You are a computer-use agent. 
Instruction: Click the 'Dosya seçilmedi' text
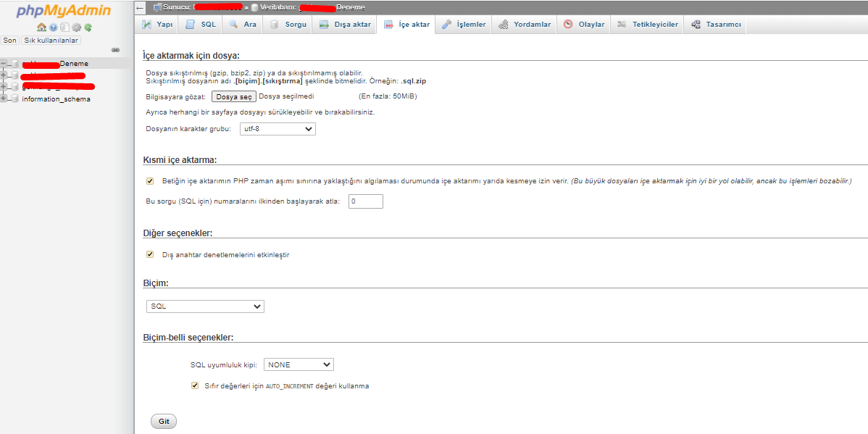pos(286,96)
